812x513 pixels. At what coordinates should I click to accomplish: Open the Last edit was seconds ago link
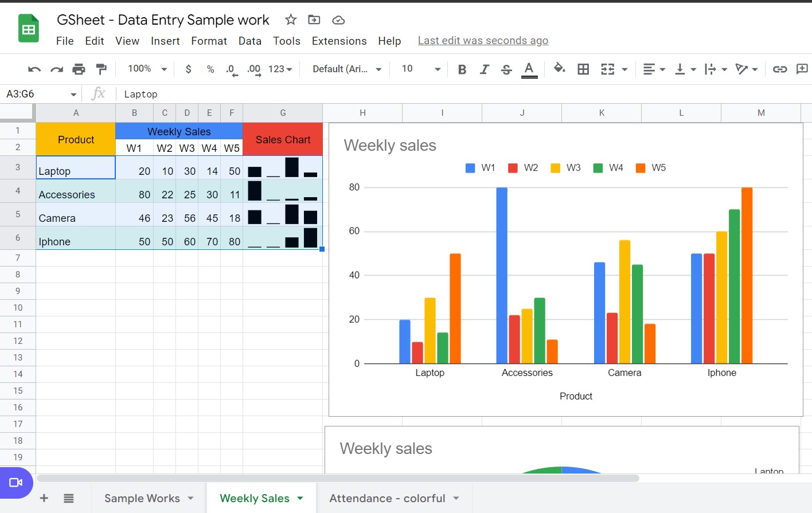click(x=483, y=41)
